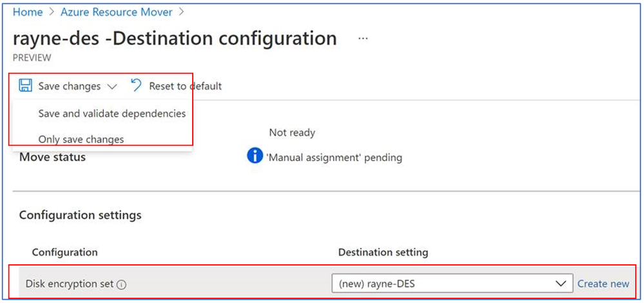Click the blue info icon next to Manual assignment pending
644x303 pixels.
pyautogui.click(x=255, y=157)
